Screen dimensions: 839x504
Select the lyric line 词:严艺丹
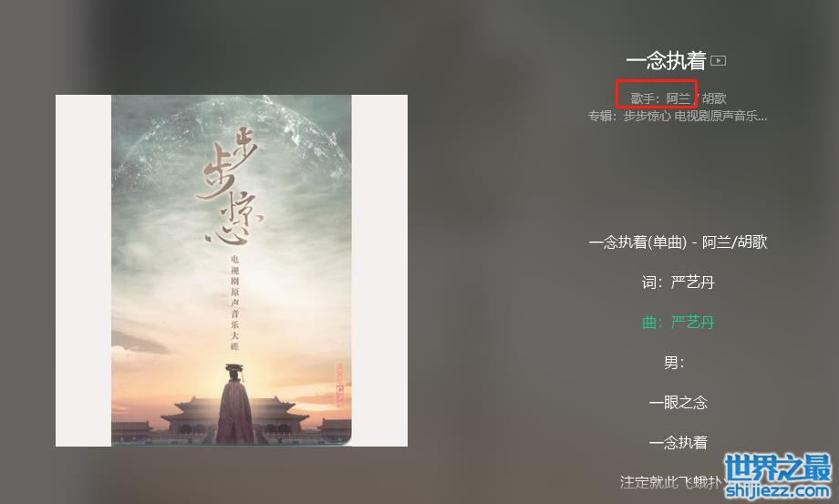click(678, 283)
